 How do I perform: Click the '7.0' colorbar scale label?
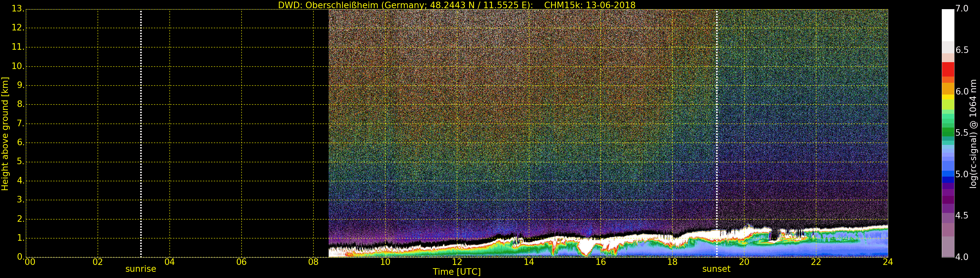point(962,9)
